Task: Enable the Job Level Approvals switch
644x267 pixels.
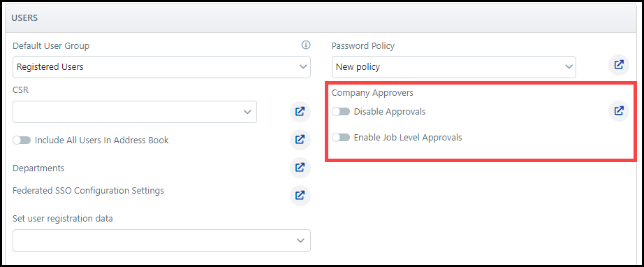Action: click(x=341, y=138)
